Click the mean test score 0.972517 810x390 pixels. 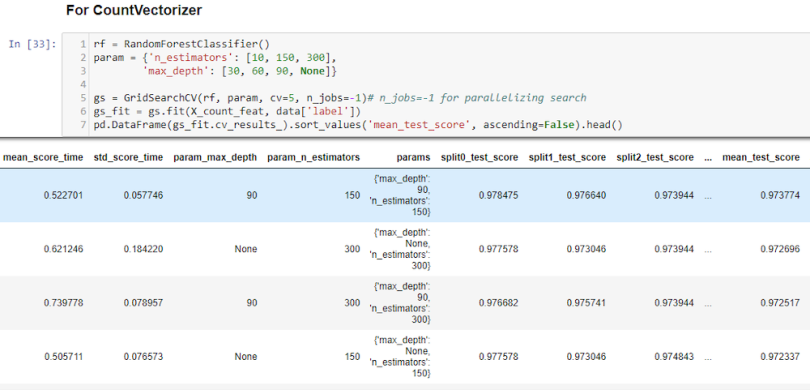[x=780, y=303]
